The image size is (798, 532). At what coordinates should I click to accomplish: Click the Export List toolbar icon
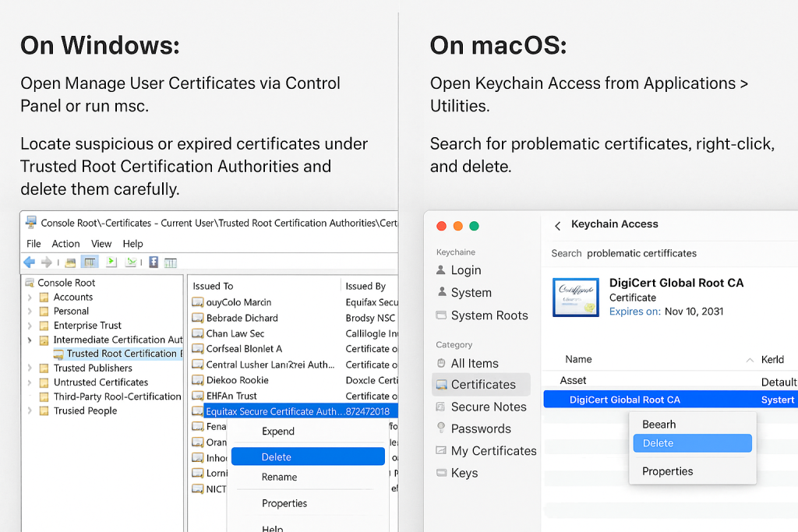click(111, 262)
